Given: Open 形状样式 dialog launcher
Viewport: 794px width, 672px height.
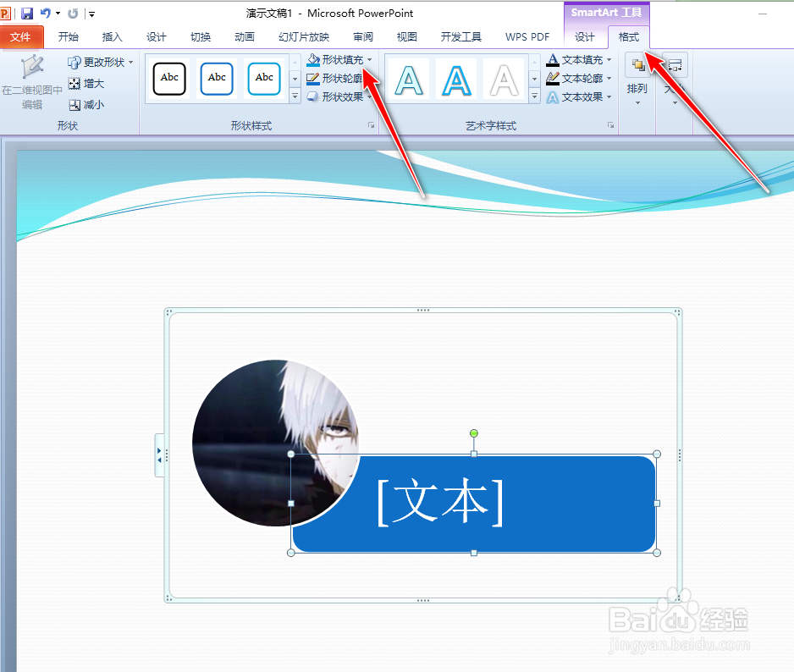Looking at the screenshot, I should click(x=371, y=125).
